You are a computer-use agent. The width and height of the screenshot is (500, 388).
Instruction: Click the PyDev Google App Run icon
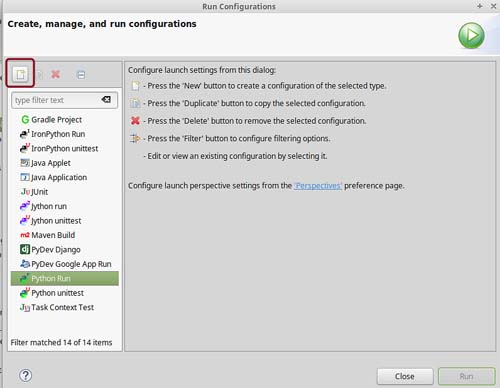25,264
